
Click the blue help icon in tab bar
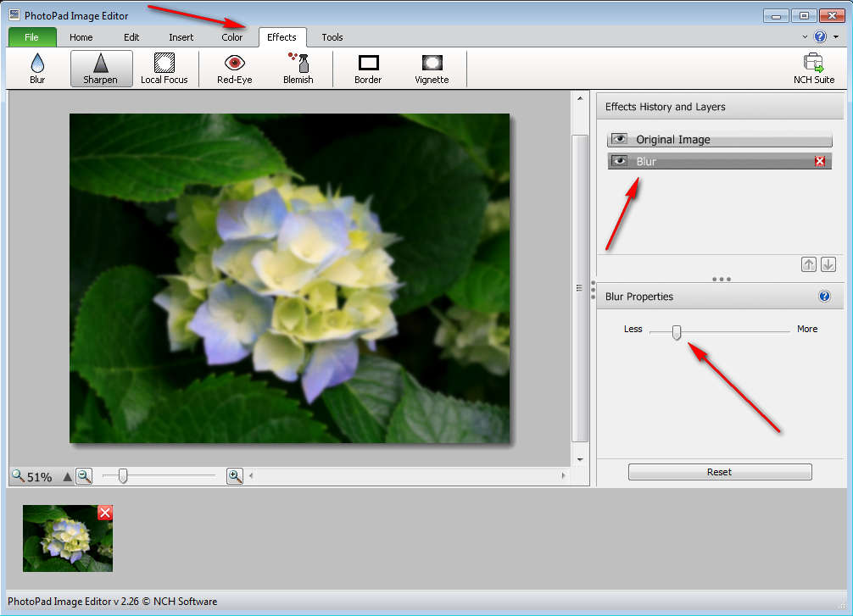point(820,36)
